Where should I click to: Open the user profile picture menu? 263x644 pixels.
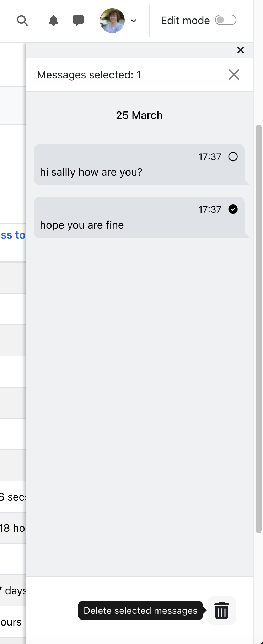coord(112,21)
